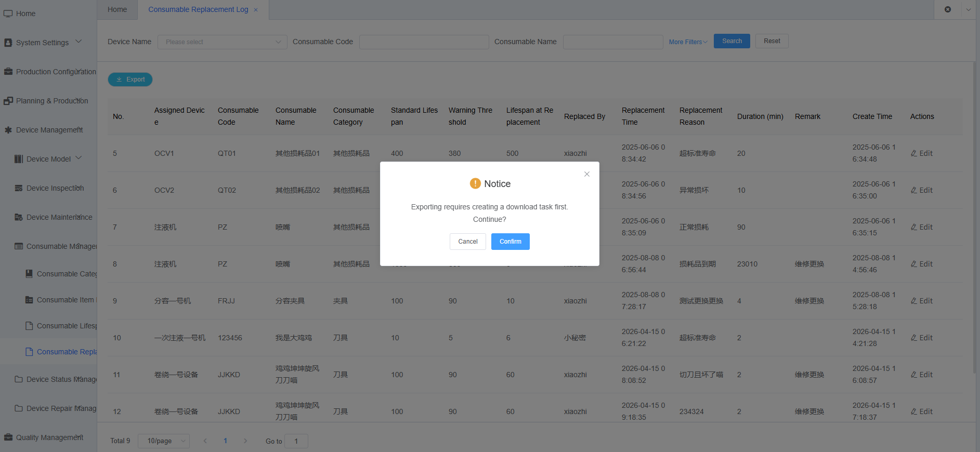Click the Consumable Category icon

pos(29,274)
